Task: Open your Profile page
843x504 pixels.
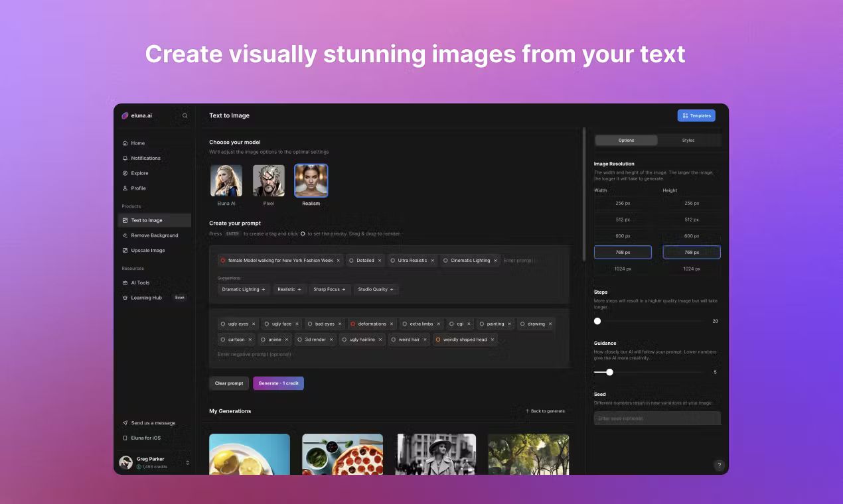Action: (x=137, y=188)
